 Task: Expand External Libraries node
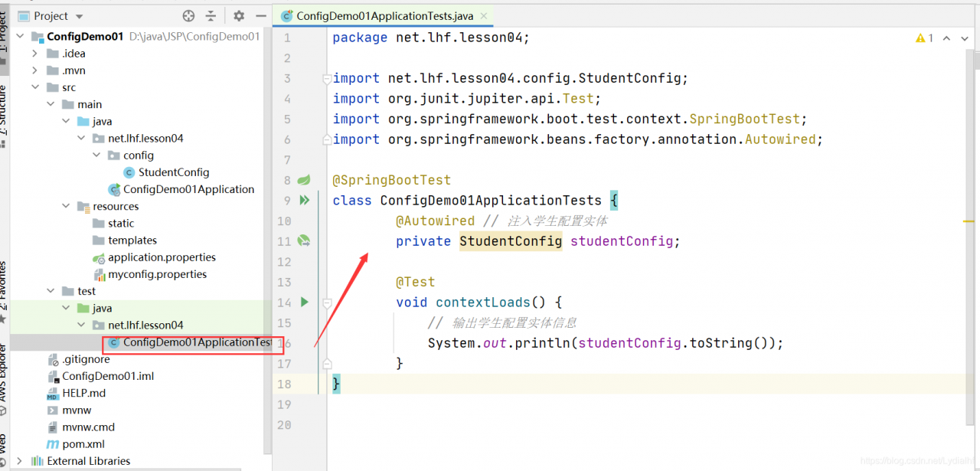point(19,461)
